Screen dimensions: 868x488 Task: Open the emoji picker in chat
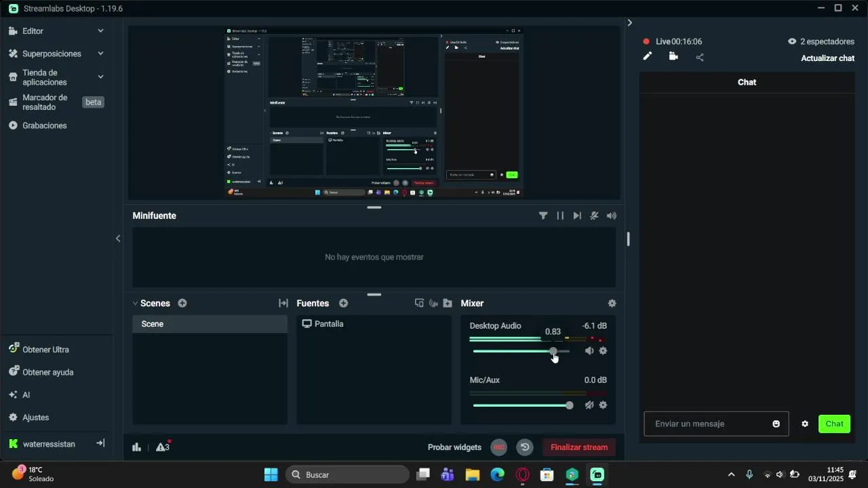point(776,424)
